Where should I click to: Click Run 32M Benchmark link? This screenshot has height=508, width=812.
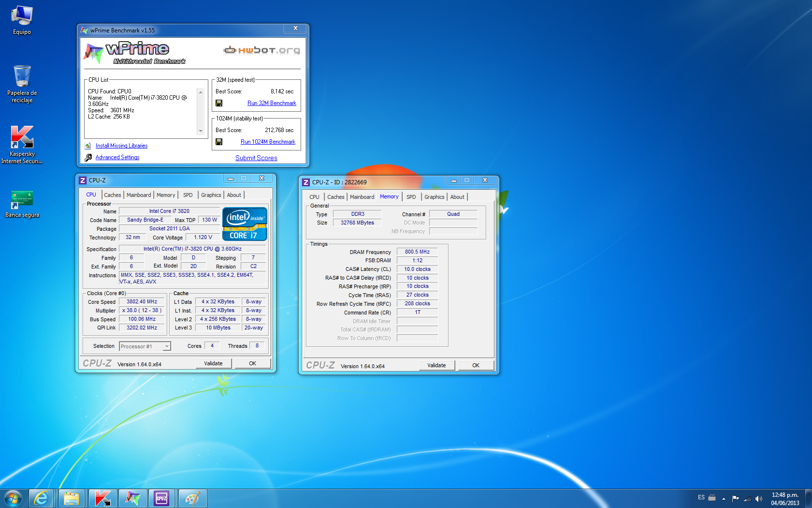point(272,103)
